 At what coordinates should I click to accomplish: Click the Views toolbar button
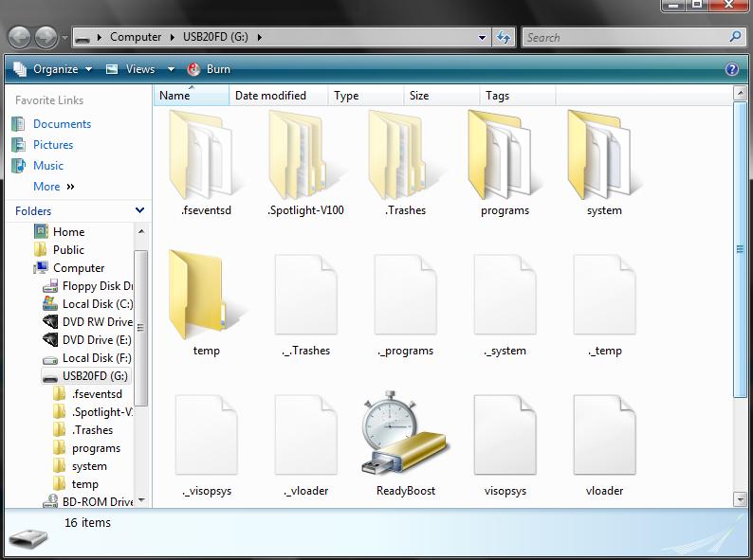tap(130, 69)
